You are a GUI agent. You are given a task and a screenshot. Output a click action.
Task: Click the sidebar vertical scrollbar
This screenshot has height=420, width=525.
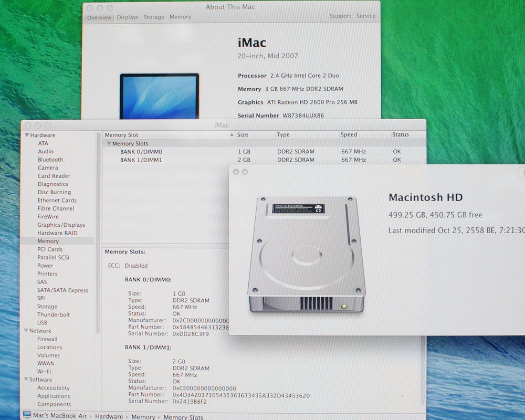[98, 233]
